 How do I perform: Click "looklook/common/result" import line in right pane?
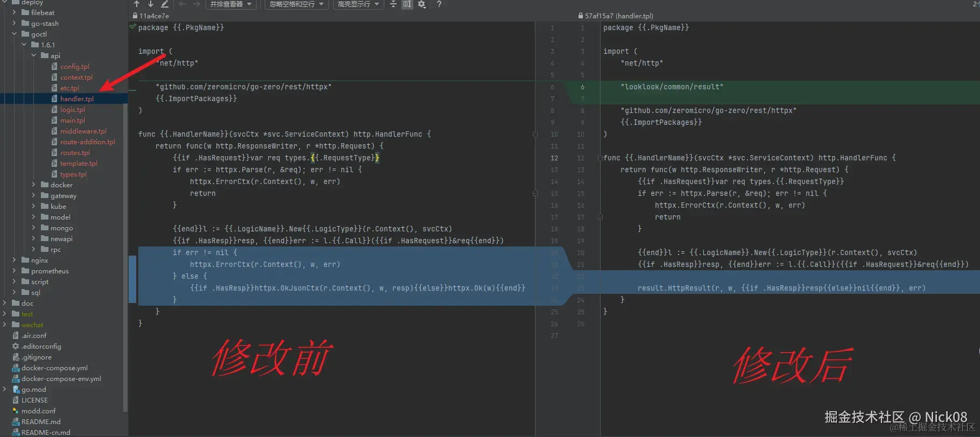coord(672,87)
